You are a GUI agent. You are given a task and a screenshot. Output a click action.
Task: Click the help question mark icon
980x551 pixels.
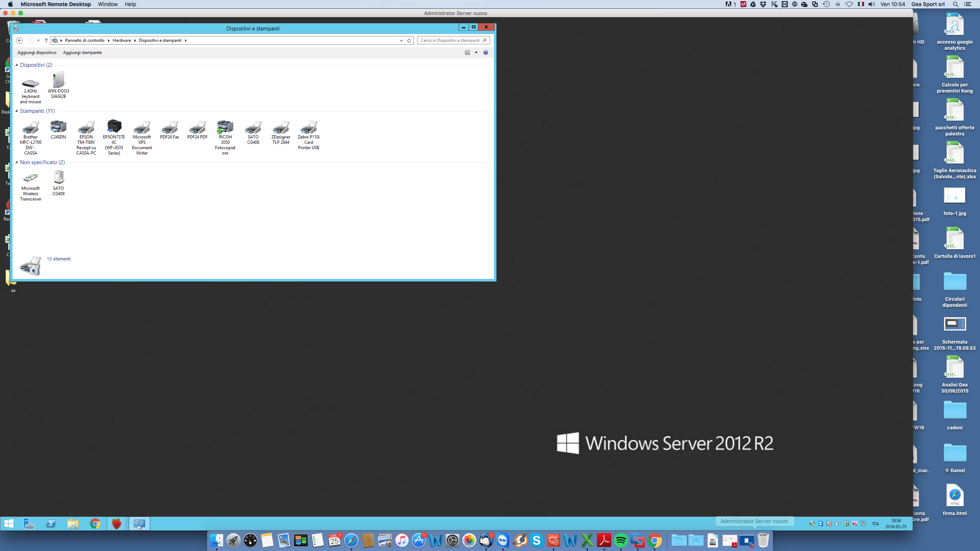click(485, 52)
